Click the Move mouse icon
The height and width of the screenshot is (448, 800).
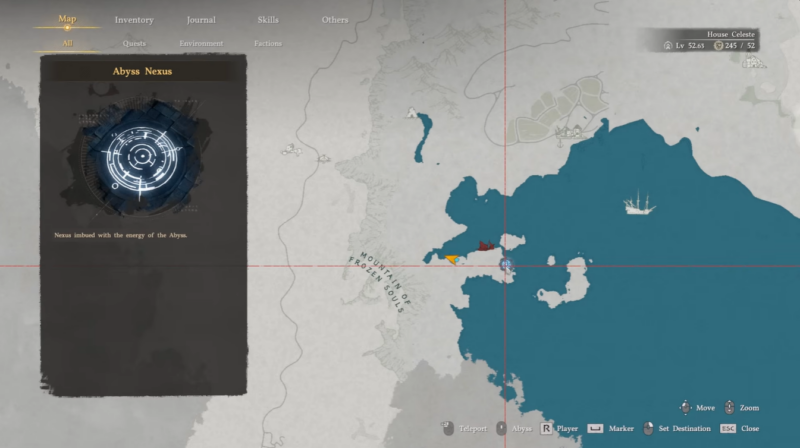point(685,407)
